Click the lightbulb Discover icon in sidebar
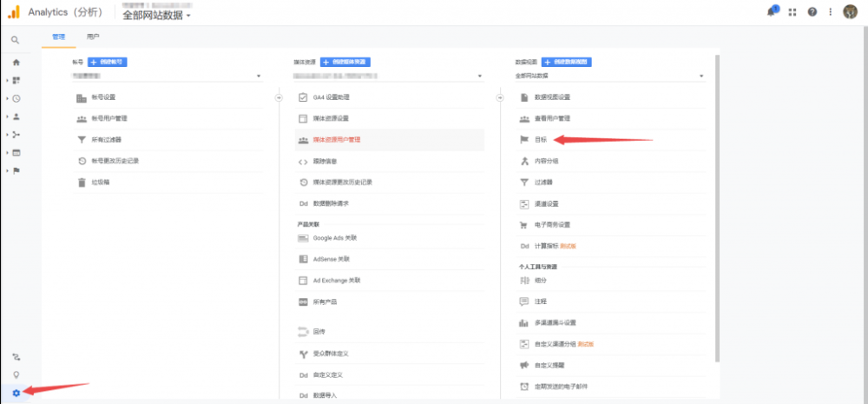868x404 pixels. tap(16, 374)
